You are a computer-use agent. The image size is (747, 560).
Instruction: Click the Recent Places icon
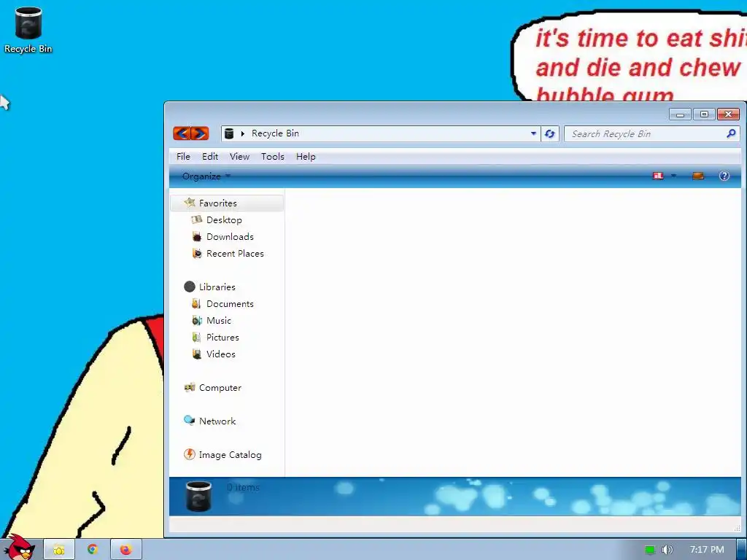point(197,253)
